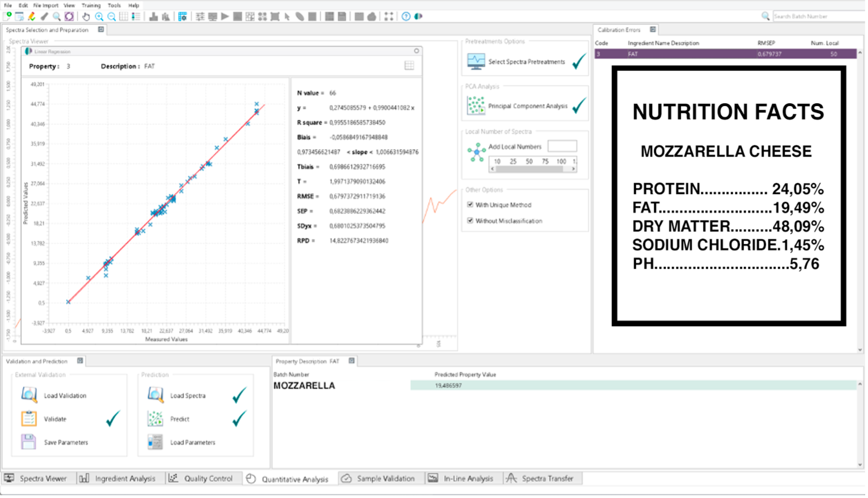The width and height of the screenshot is (868, 498).
Task: Click the table icon in Linear Regression window
Action: pyautogui.click(x=409, y=65)
